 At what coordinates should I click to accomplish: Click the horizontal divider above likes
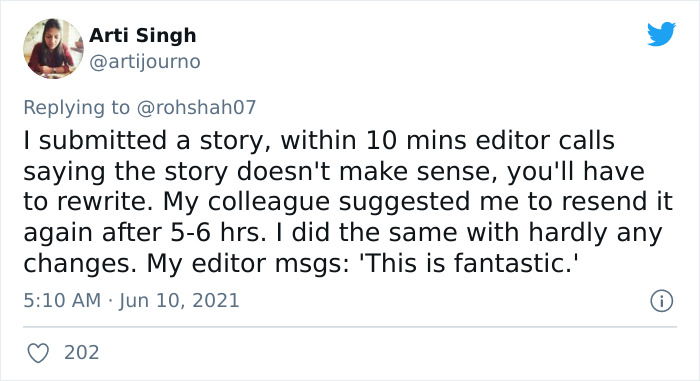(350, 327)
